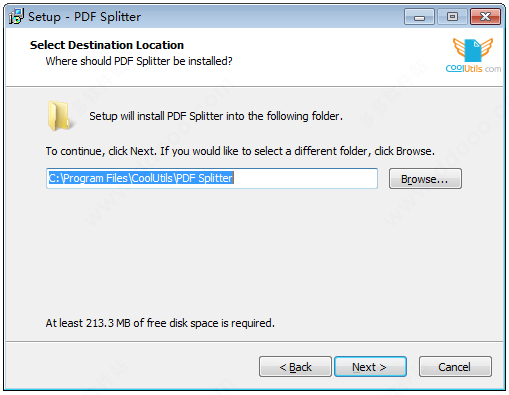Screen dimensions: 509x395
Task: Click inside the destination folder path field
Action: (x=212, y=178)
